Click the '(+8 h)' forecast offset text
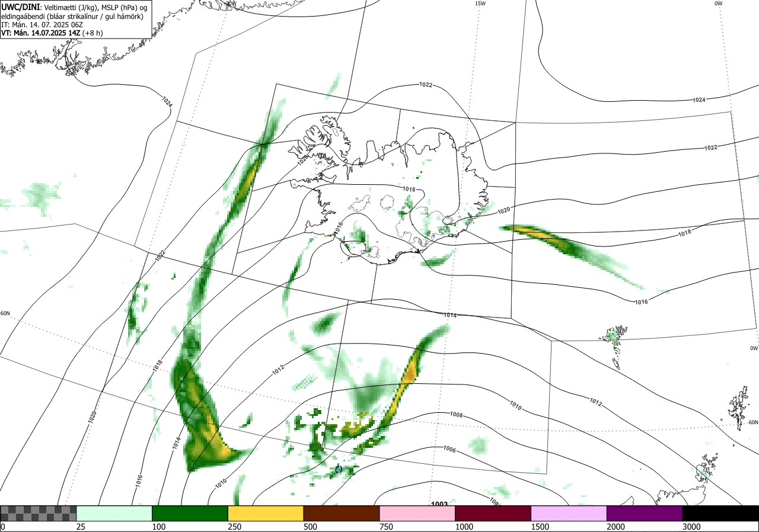 point(93,33)
